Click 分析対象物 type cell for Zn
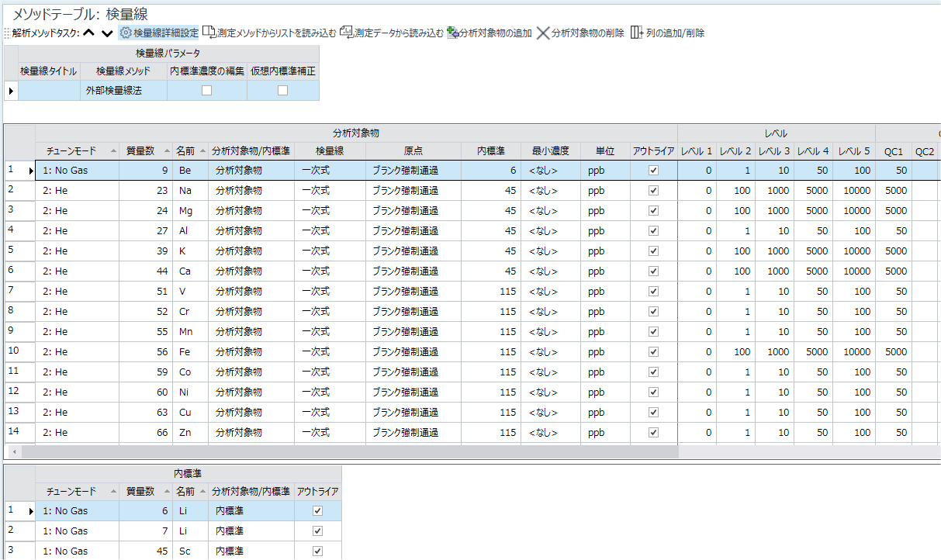941x560 pixels. coord(252,433)
